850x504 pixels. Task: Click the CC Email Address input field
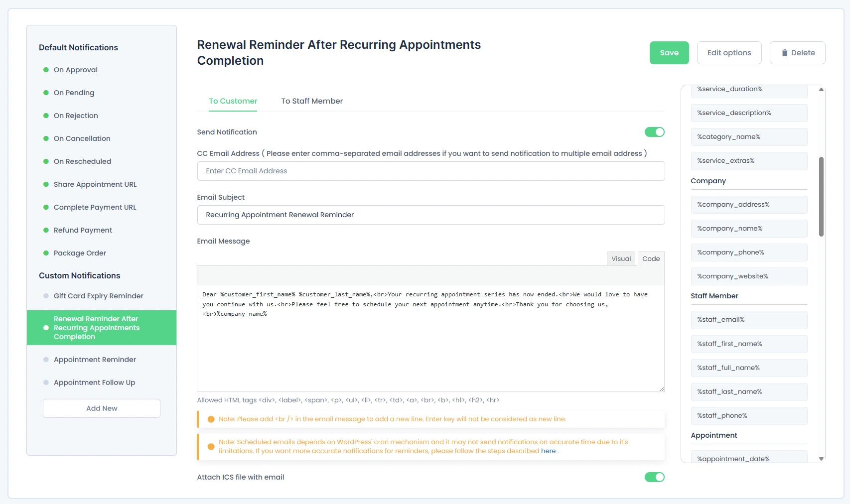click(x=430, y=171)
